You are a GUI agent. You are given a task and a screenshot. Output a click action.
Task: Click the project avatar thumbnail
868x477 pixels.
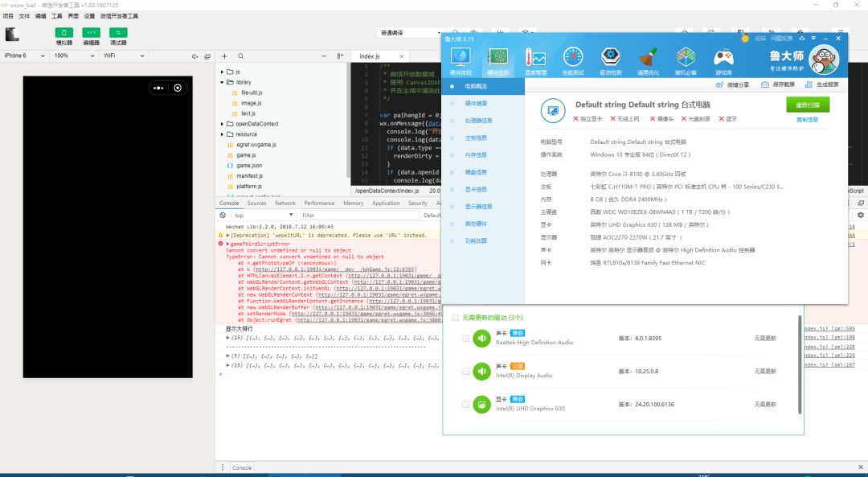pos(12,35)
